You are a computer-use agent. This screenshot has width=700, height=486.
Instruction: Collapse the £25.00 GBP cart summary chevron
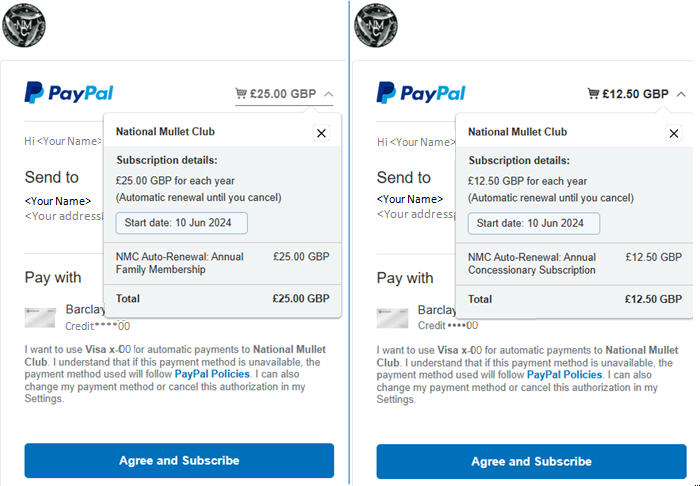tap(329, 94)
